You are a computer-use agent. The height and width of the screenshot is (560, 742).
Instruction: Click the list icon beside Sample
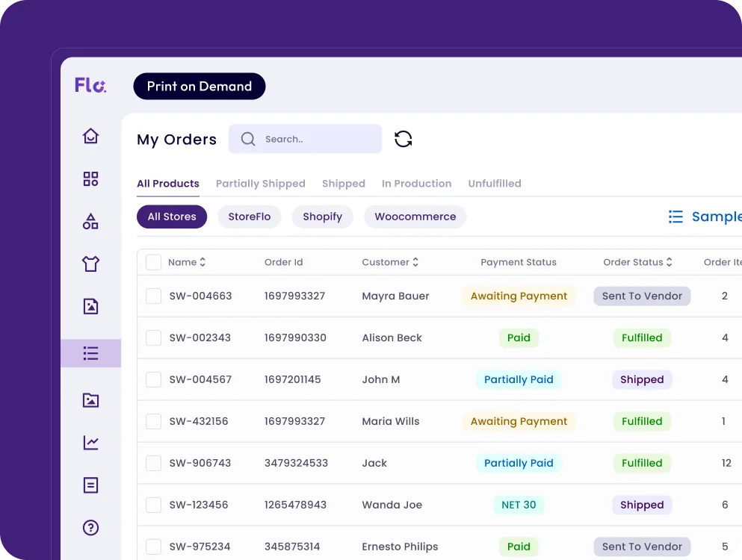click(x=675, y=217)
